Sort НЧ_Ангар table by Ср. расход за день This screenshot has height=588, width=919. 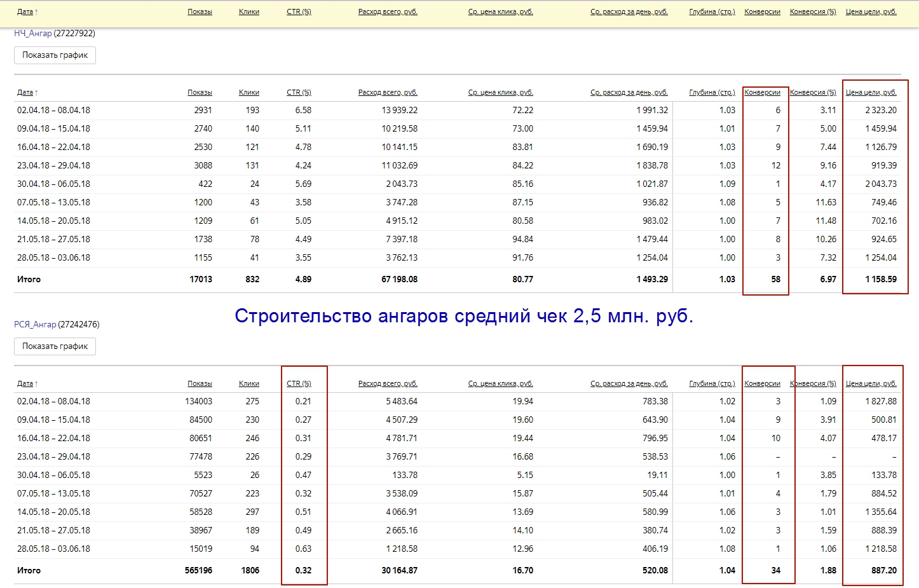pyautogui.click(x=629, y=92)
